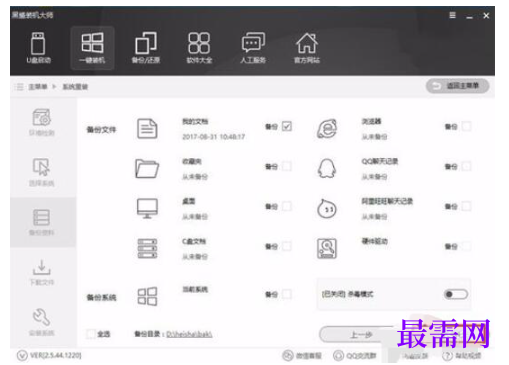Click the 2017-08-31 10:48:17 backup timestamp
Image resolution: width=509 pixels, height=365 pixels.
coord(214,137)
